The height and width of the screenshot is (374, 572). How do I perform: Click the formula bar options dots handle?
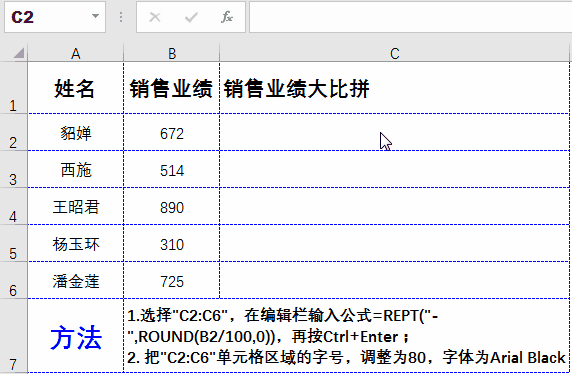[121, 17]
